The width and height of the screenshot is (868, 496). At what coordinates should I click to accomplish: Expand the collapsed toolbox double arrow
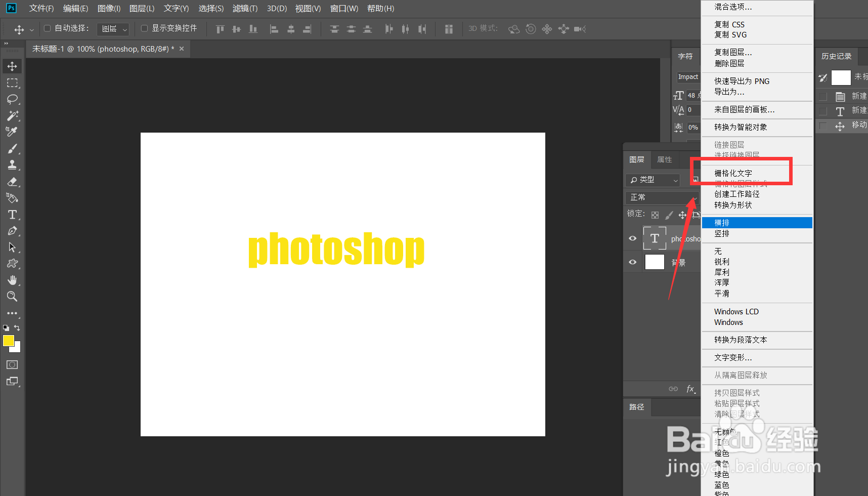pyautogui.click(x=7, y=44)
